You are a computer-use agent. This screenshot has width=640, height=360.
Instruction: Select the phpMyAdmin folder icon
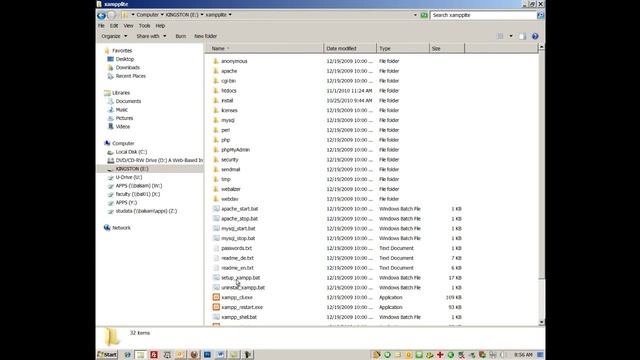point(216,149)
